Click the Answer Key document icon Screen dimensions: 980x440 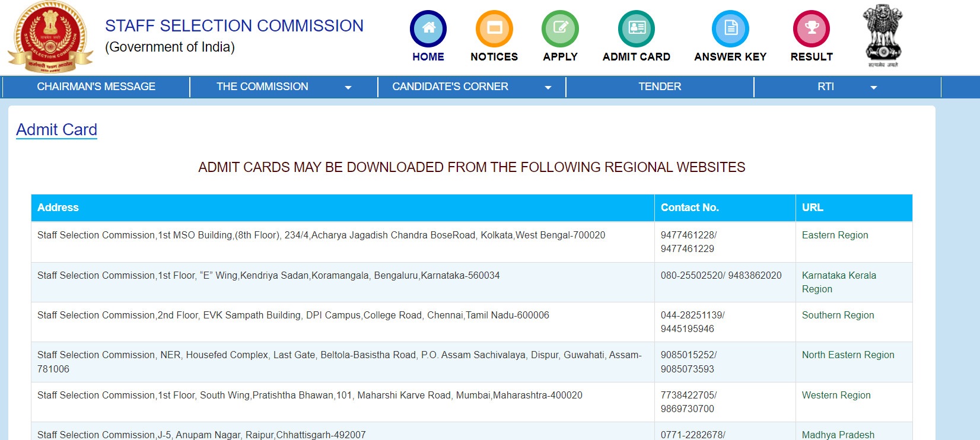tap(730, 28)
